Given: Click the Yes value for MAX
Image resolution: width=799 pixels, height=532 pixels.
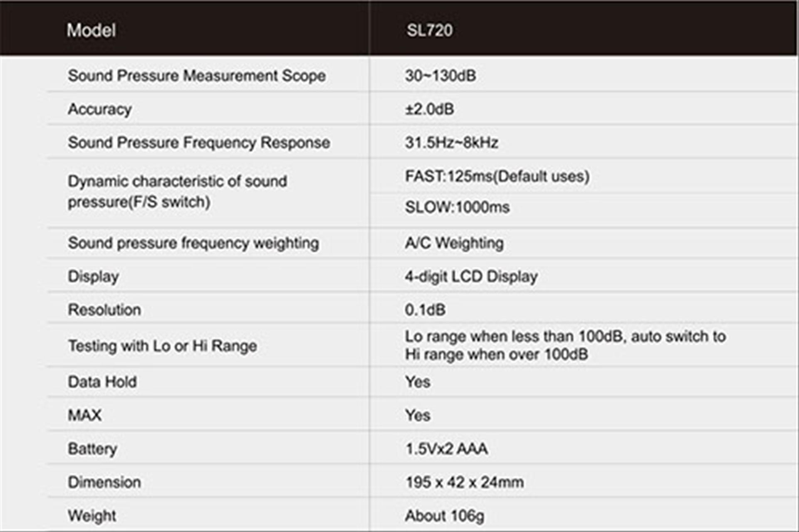Looking at the screenshot, I should (x=418, y=415).
